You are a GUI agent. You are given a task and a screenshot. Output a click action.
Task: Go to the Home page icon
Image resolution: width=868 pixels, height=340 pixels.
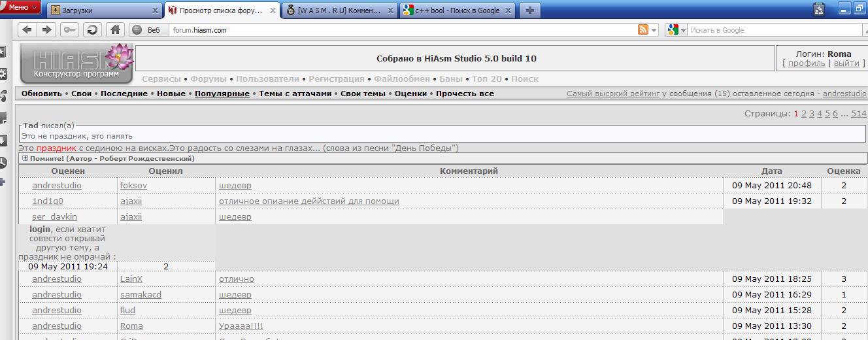pos(116,30)
